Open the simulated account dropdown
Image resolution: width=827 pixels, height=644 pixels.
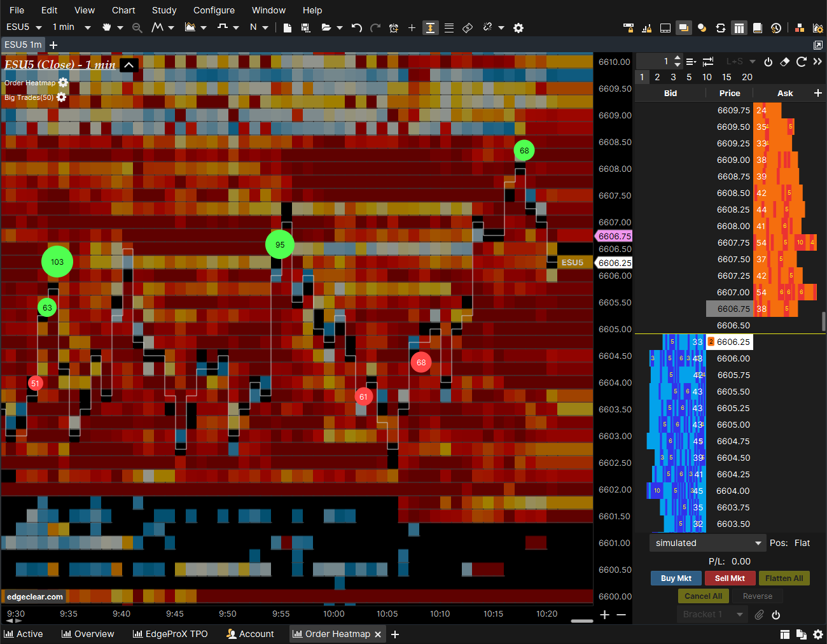pyautogui.click(x=706, y=543)
